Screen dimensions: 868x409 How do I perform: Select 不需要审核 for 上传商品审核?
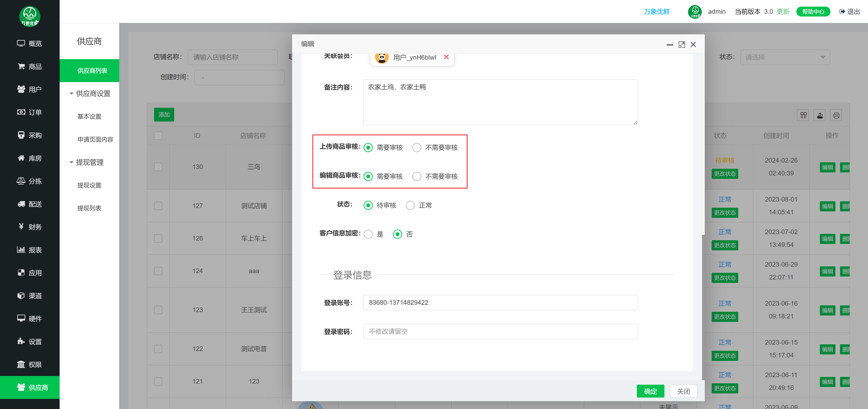pos(417,148)
